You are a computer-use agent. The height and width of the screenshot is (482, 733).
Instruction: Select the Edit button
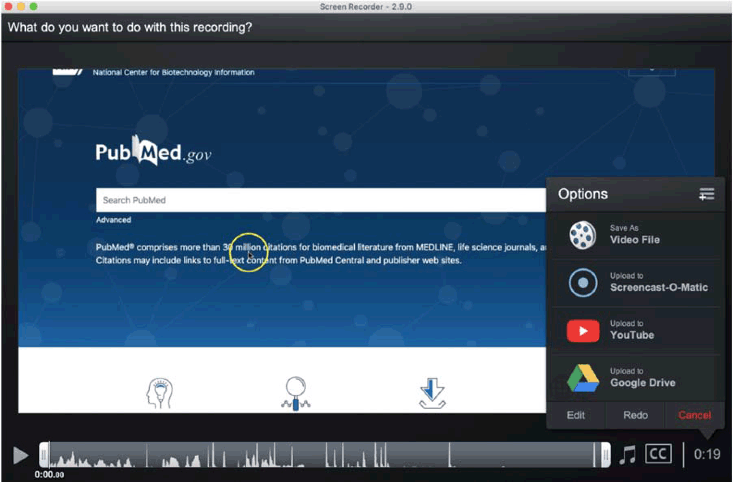coord(575,415)
